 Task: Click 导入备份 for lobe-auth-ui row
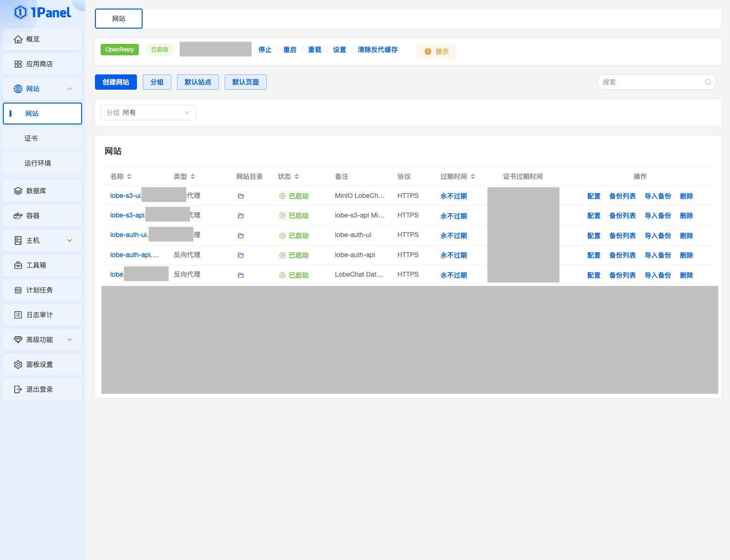click(x=658, y=236)
